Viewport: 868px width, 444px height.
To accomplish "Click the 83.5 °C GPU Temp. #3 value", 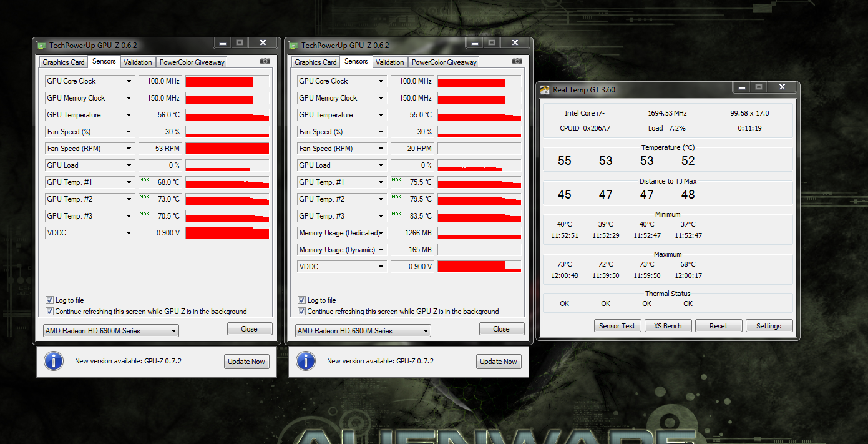I will [412, 216].
